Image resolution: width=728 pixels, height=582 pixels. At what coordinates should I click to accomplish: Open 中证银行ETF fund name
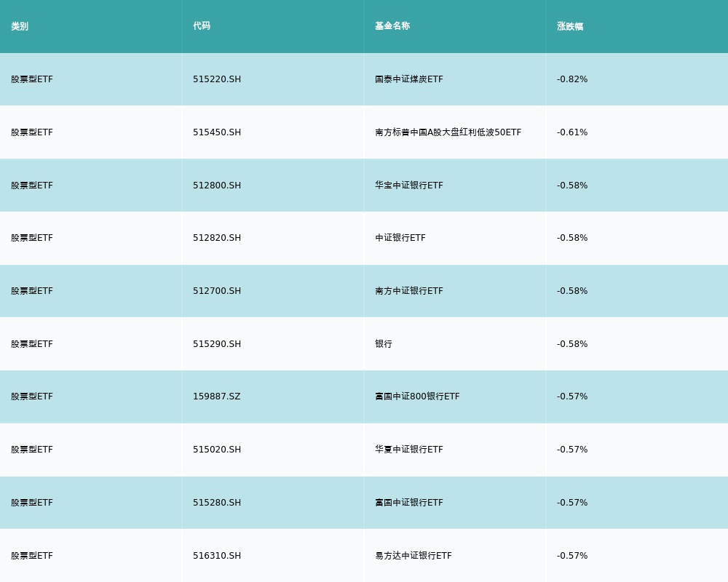400,238
